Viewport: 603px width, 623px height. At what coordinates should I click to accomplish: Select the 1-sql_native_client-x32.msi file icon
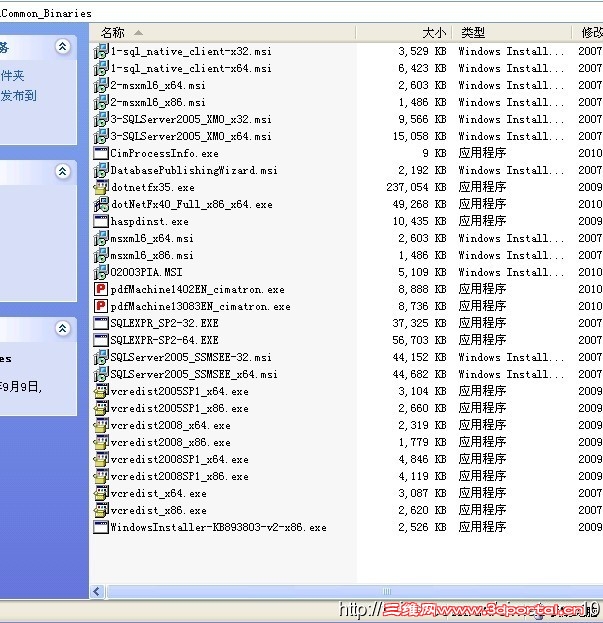coord(101,51)
